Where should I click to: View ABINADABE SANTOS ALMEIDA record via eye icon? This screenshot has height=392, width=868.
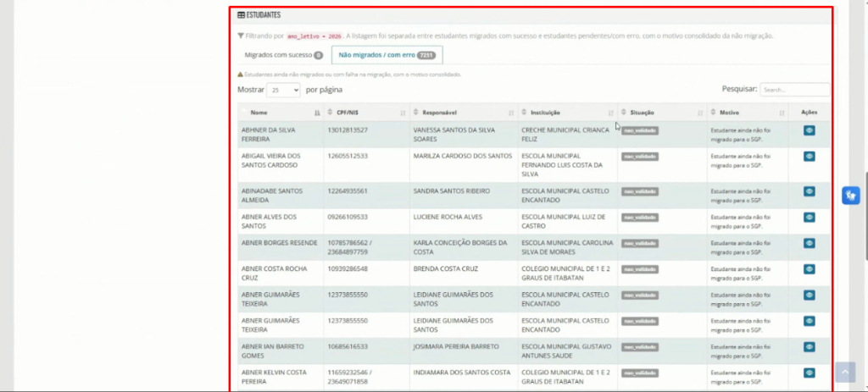tap(810, 191)
